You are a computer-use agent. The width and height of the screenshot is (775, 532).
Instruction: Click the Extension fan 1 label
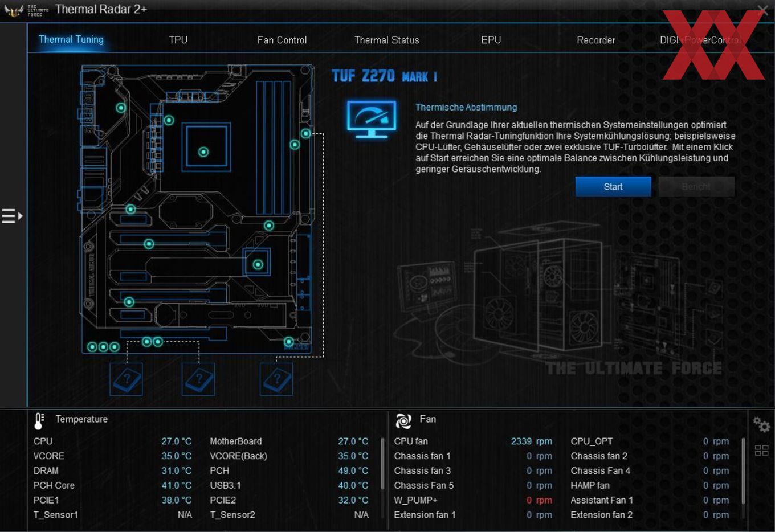coord(425,515)
